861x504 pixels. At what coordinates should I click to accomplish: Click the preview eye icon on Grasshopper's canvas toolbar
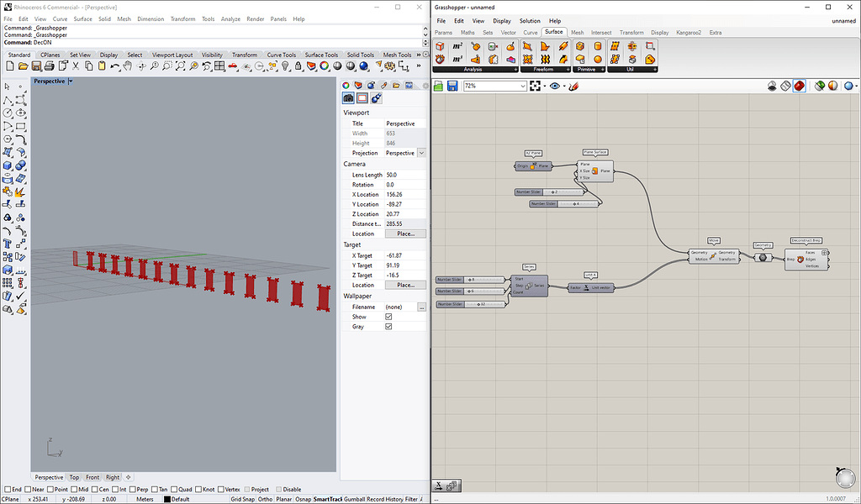(554, 85)
